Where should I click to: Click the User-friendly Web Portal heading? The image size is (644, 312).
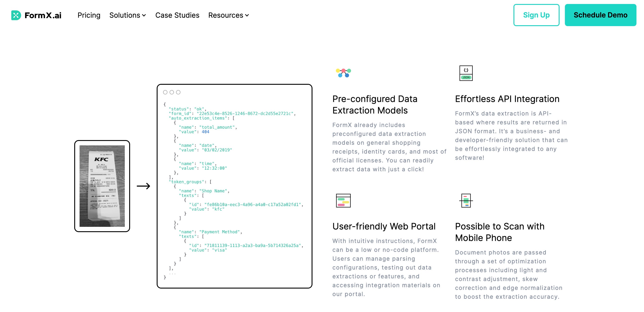[x=384, y=226]
